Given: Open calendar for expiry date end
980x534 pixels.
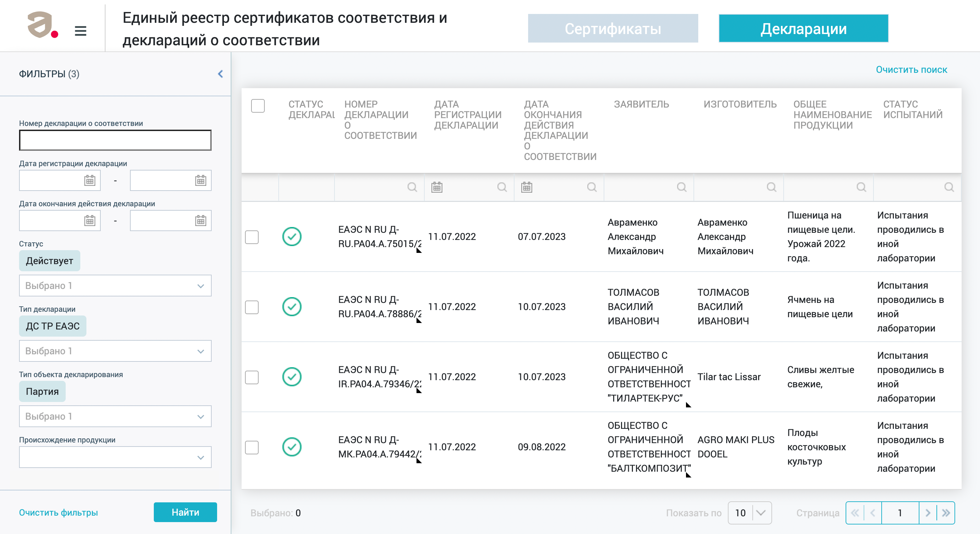Looking at the screenshot, I should click(x=200, y=221).
